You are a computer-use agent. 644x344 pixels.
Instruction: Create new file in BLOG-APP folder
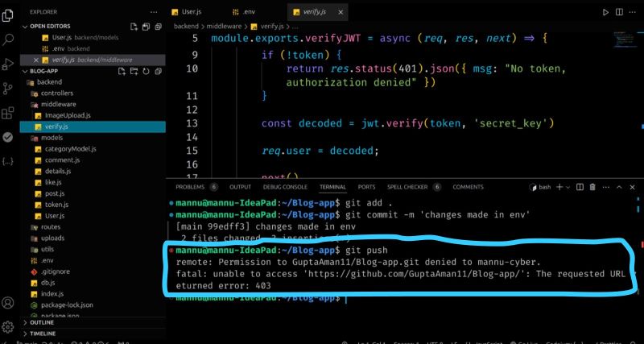(122, 72)
